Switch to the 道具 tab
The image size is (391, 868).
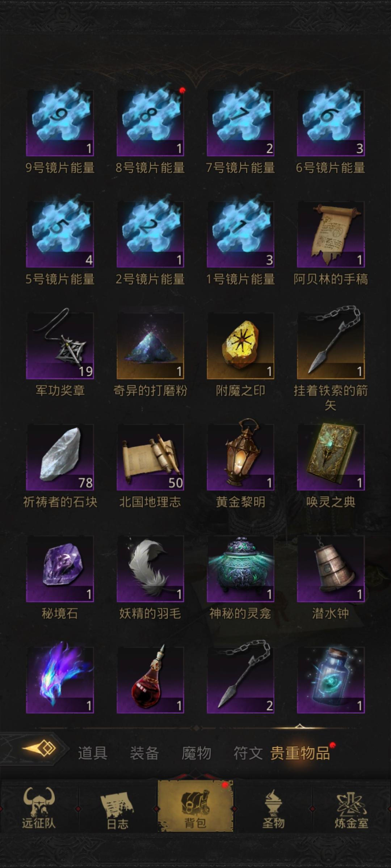pos(92,753)
